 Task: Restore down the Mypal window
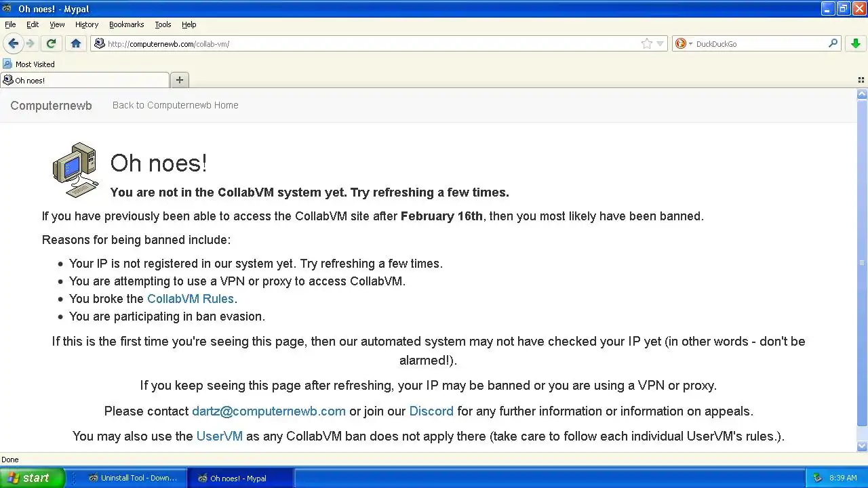tap(844, 9)
